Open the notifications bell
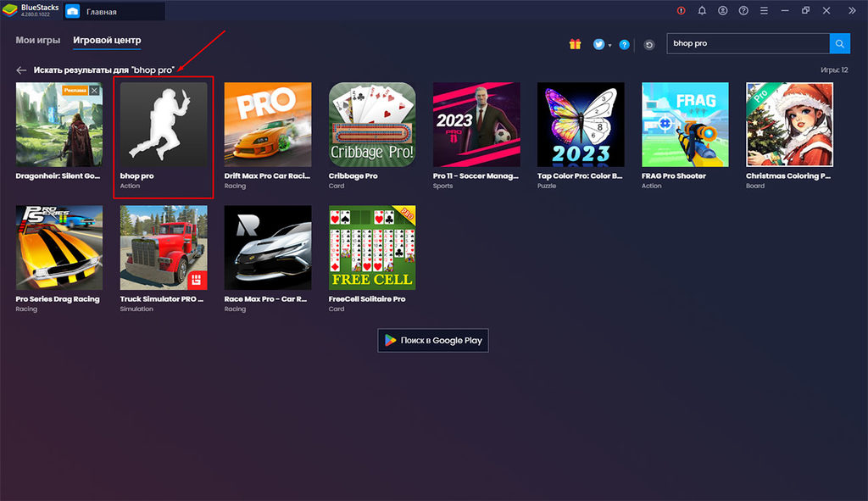Viewport: 868px width, 501px height. coord(702,10)
